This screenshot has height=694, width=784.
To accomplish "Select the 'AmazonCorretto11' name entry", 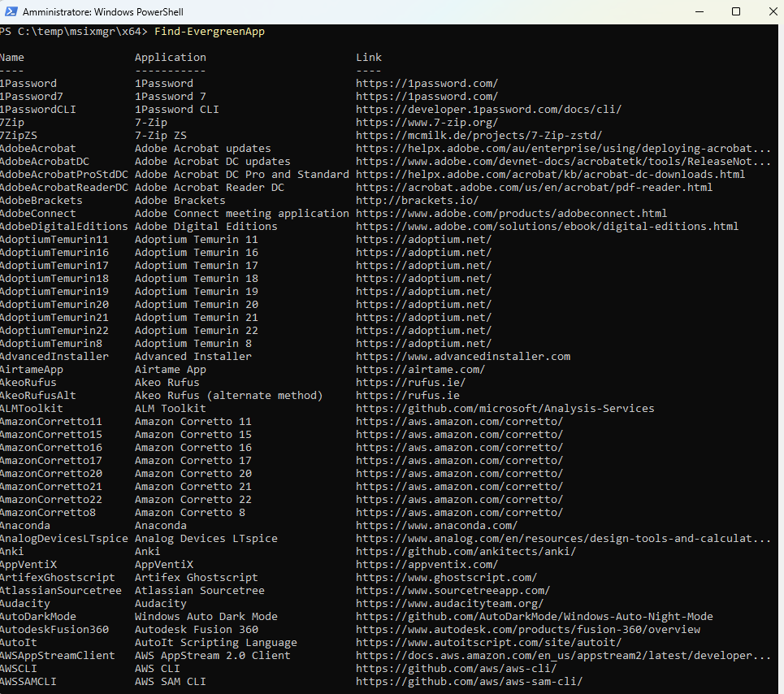I will pos(51,422).
